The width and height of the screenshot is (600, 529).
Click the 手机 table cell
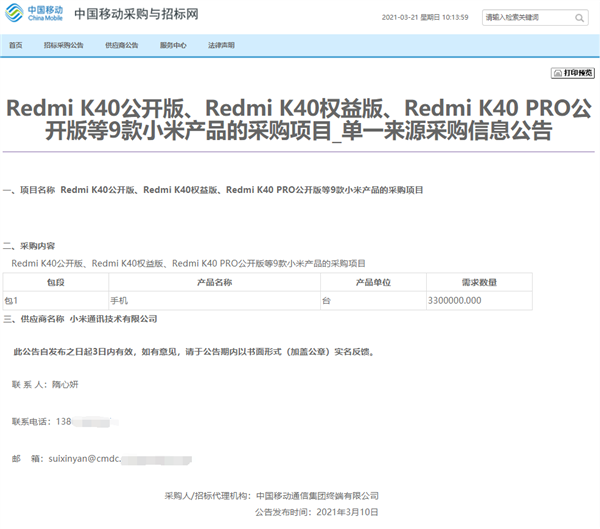[214, 300]
